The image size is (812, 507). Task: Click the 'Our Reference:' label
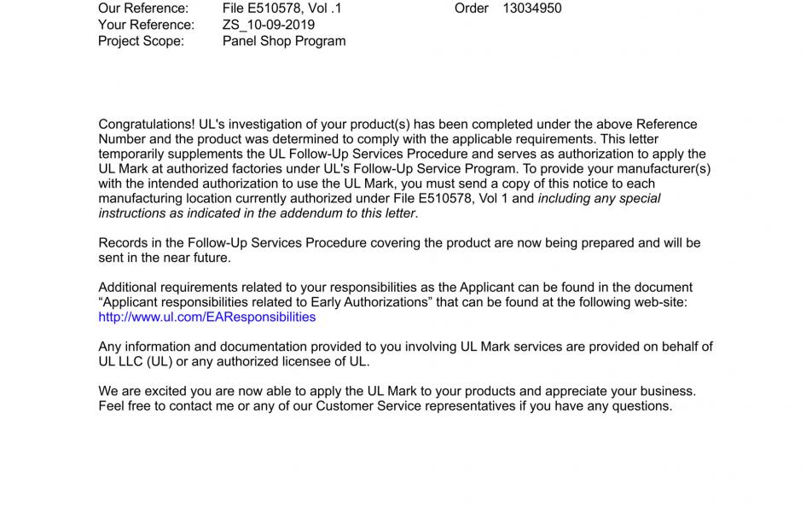(x=143, y=9)
